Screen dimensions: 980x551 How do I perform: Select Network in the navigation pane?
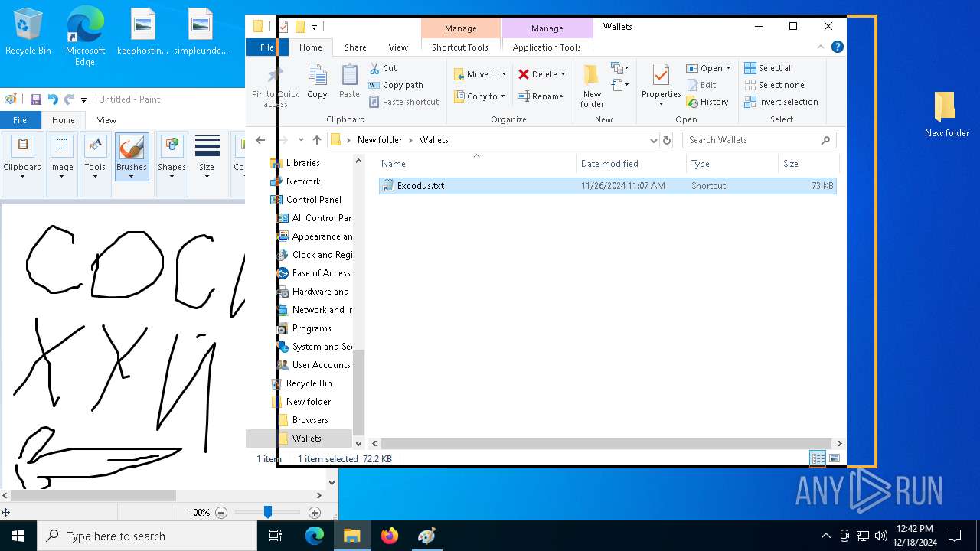point(303,181)
